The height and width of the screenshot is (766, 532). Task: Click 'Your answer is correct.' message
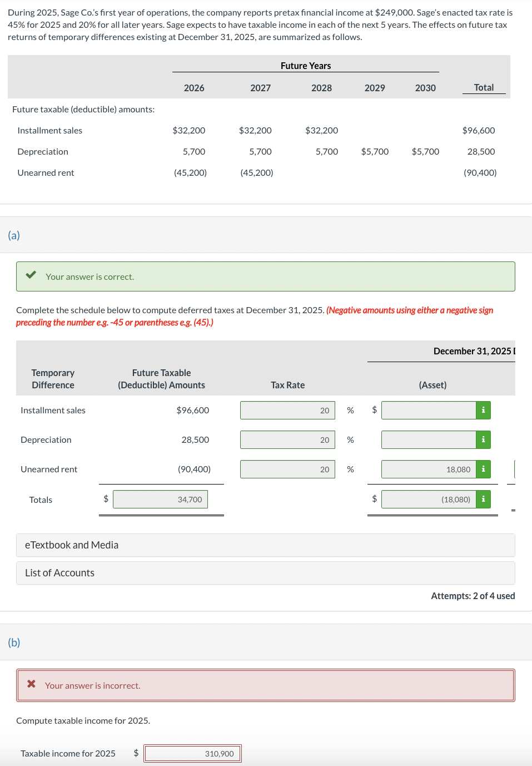click(90, 277)
